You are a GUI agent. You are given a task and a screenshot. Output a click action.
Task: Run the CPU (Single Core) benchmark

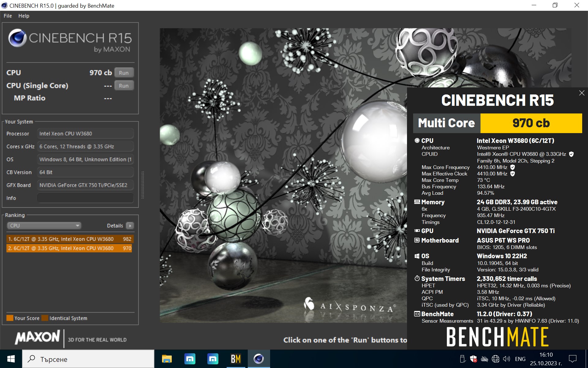pos(124,86)
